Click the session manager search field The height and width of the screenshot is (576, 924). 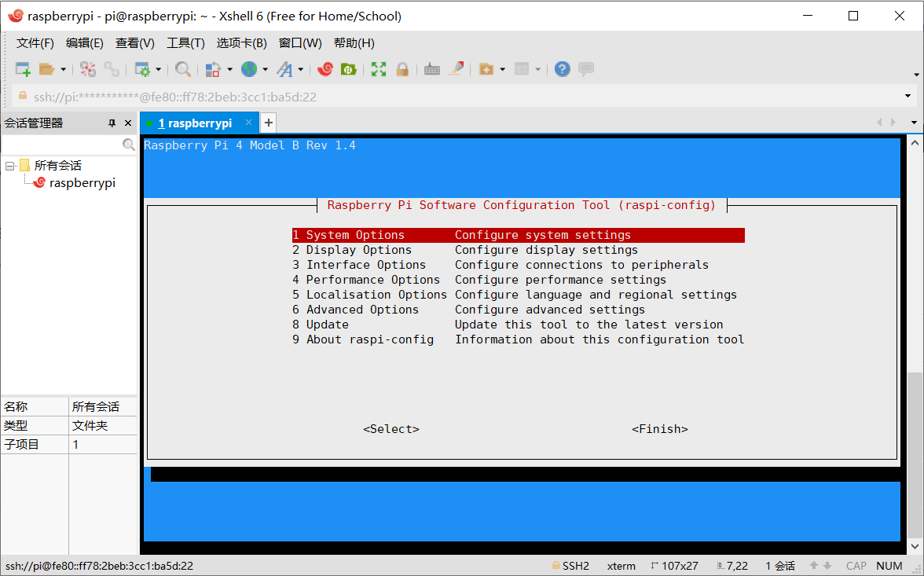point(61,145)
